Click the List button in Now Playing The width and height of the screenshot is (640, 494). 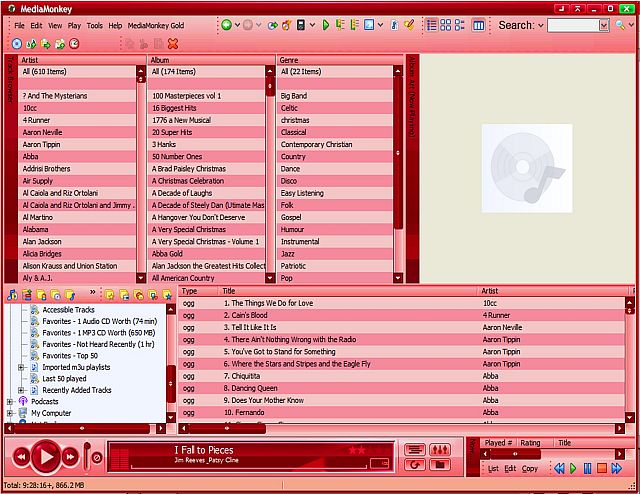coord(493,469)
